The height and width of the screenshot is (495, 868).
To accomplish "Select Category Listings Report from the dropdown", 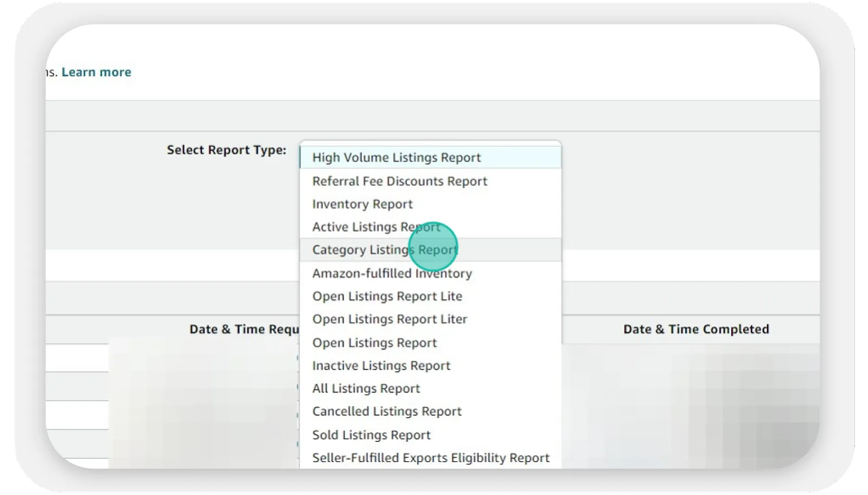I will [x=385, y=249].
